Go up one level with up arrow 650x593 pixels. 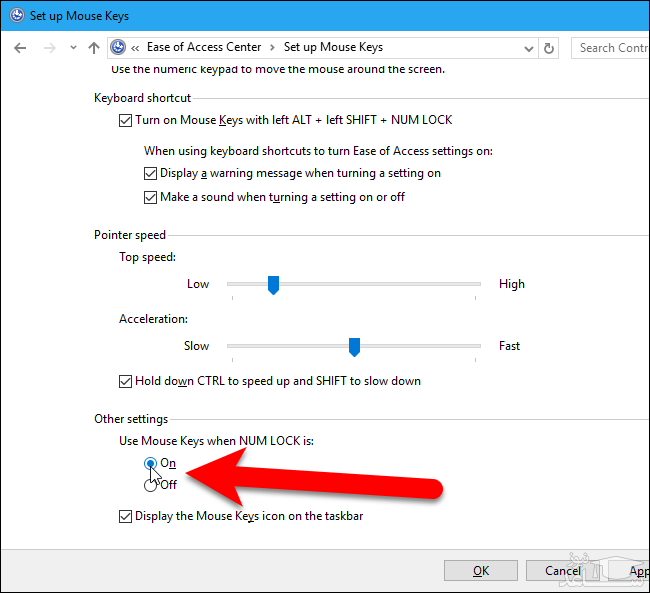[x=94, y=47]
